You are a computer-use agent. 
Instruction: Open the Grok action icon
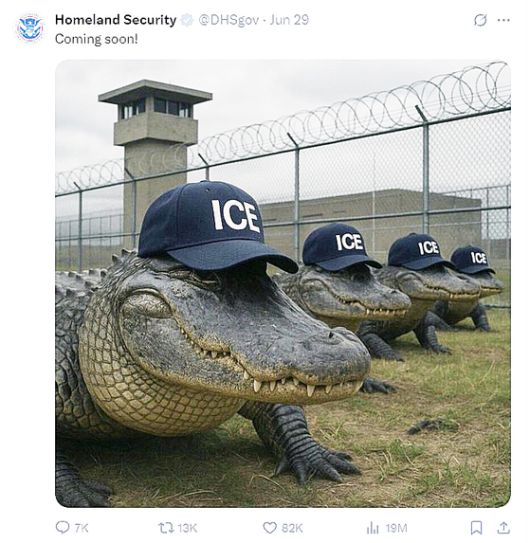tap(480, 20)
